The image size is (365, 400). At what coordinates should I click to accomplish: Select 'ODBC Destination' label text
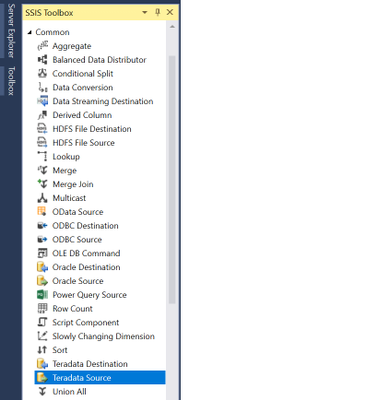pos(85,226)
